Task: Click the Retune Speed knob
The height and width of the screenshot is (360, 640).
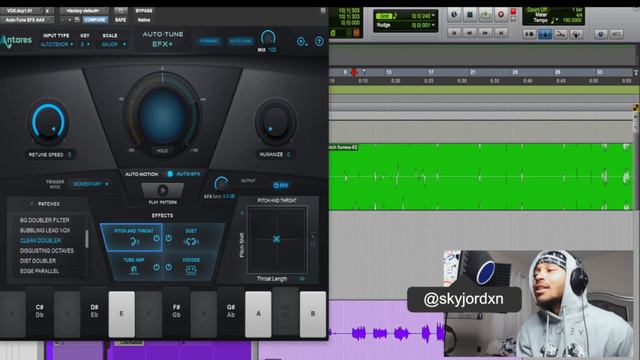Action: click(x=49, y=122)
